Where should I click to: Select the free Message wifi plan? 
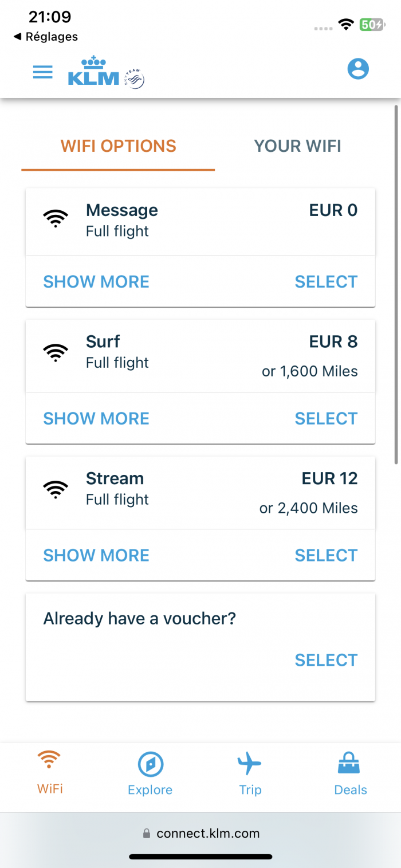coord(326,282)
